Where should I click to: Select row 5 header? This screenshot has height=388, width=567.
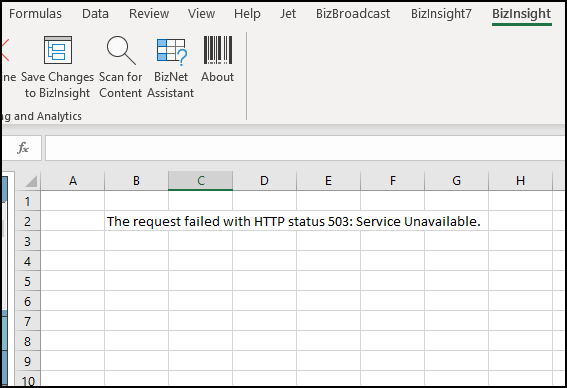[x=27, y=281]
